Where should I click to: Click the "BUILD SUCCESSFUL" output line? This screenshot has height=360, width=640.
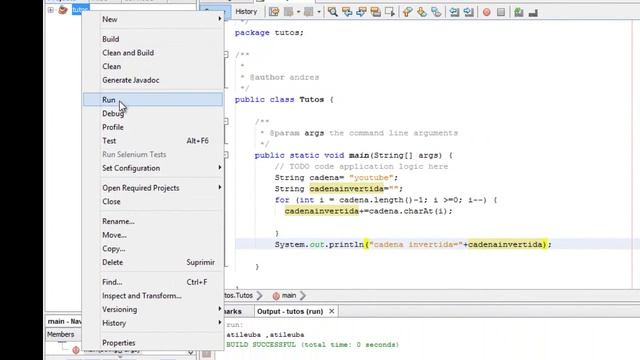[x=312, y=345]
